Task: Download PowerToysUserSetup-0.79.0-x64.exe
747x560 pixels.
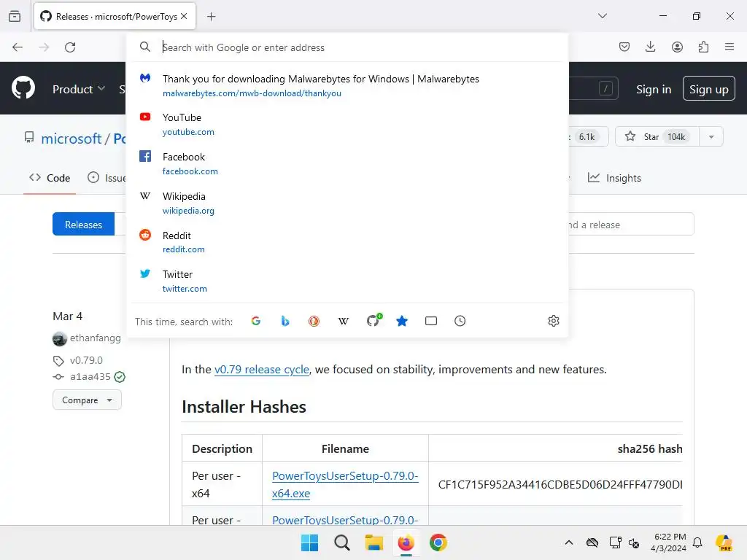Action: pyautogui.click(x=345, y=484)
